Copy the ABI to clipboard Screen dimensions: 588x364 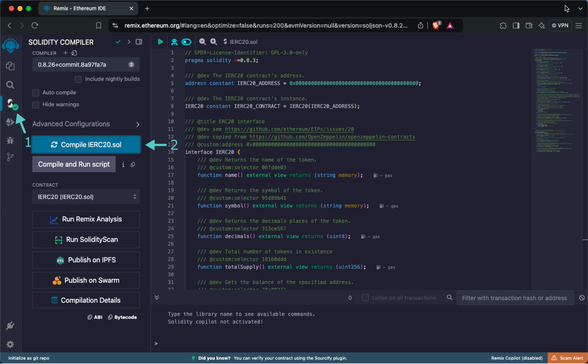point(95,317)
